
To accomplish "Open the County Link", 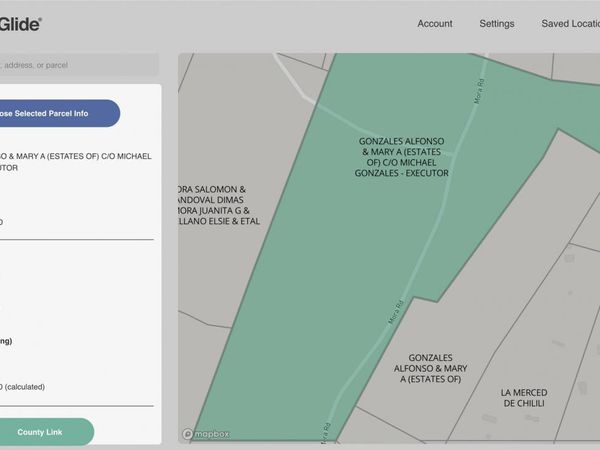I will [x=40, y=432].
